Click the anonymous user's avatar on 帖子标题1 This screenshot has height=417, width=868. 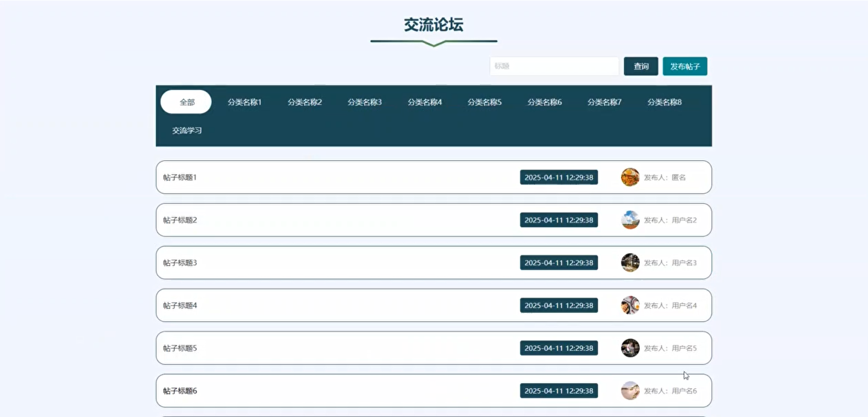tap(630, 177)
